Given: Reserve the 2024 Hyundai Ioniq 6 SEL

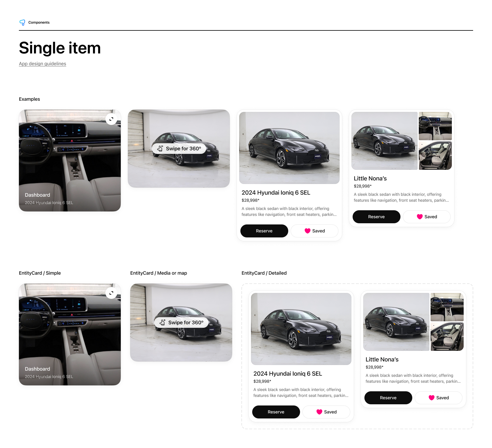Looking at the screenshot, I should click(x=264, y=231).
